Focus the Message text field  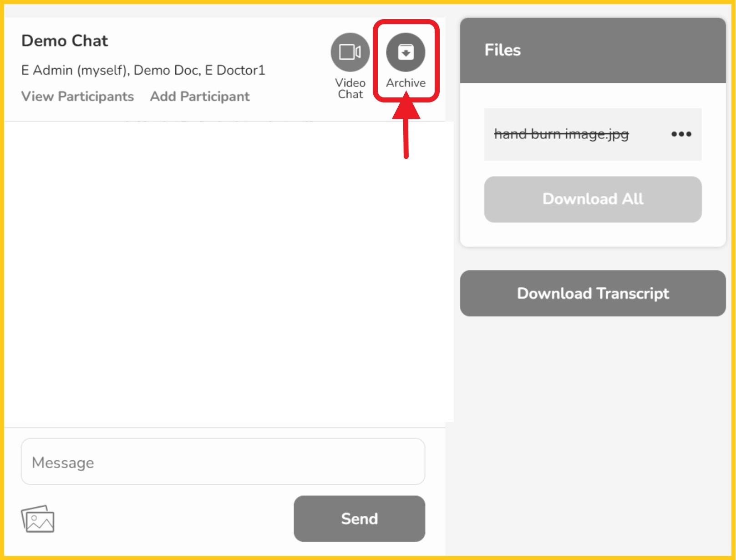click(223, 462)
